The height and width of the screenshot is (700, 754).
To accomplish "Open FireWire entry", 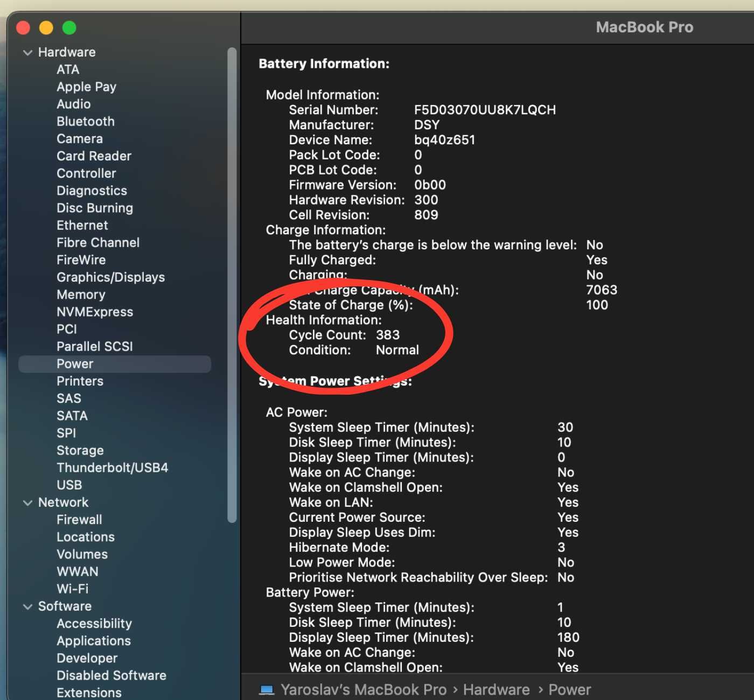I will click(x=81, y=260).
